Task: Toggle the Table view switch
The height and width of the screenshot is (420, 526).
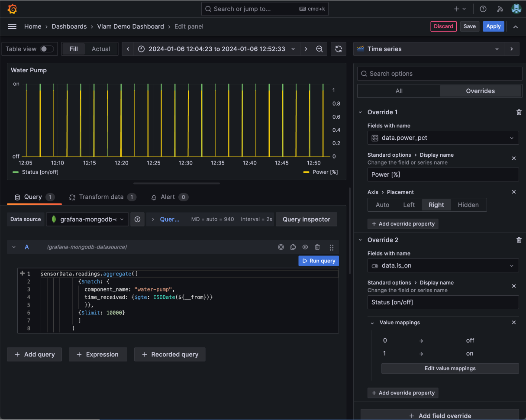Action: (47, 49)
